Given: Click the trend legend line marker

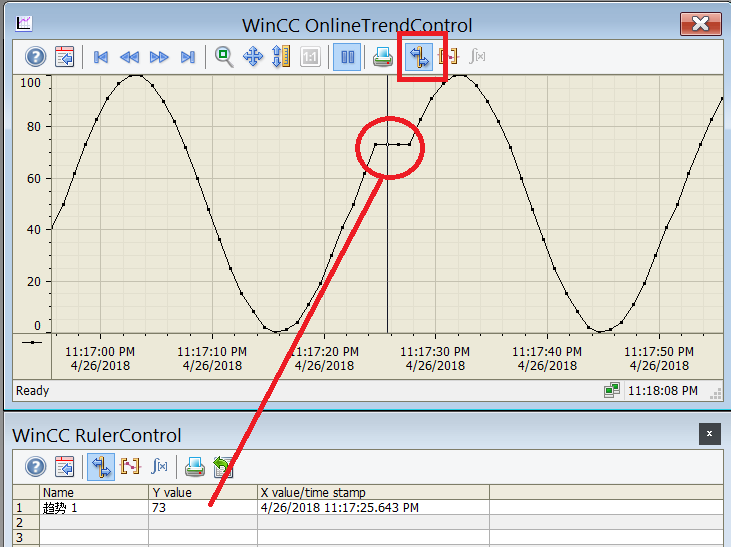Looking at the screenshot, I should click(32, 342).
